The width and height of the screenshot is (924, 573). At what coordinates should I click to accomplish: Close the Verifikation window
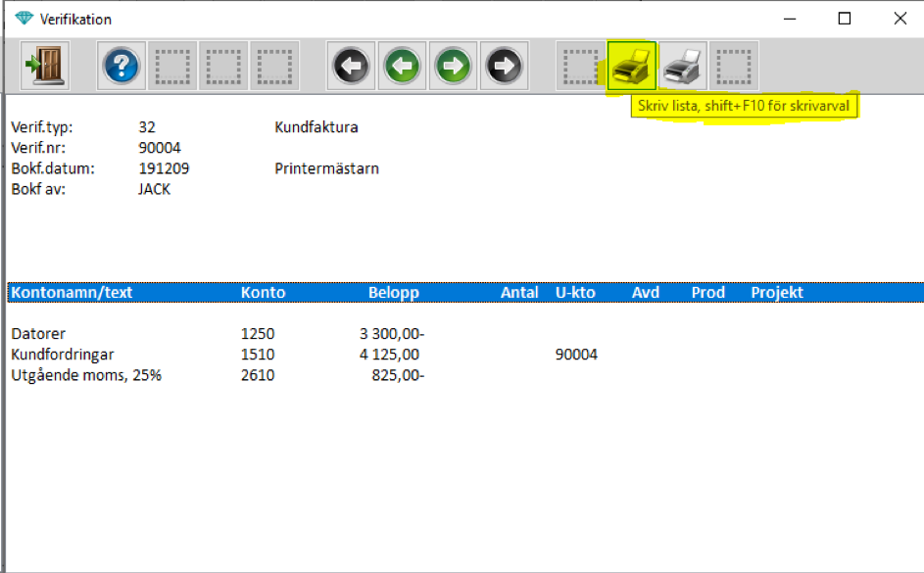pos(900,19)
